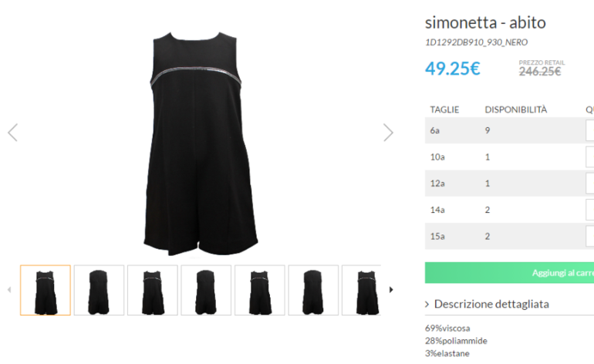
Task: Click quantity field for size 12a
Action: coord(590,184)
